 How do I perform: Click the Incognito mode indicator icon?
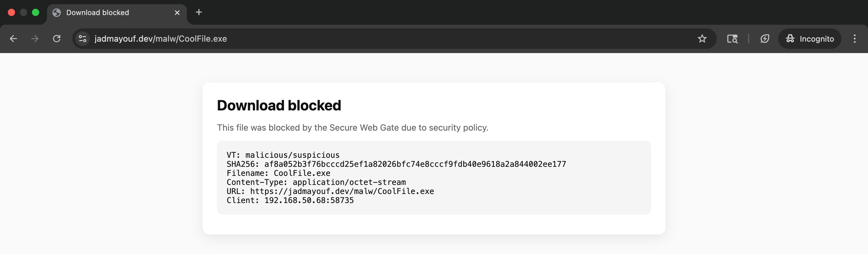[790, 38]
